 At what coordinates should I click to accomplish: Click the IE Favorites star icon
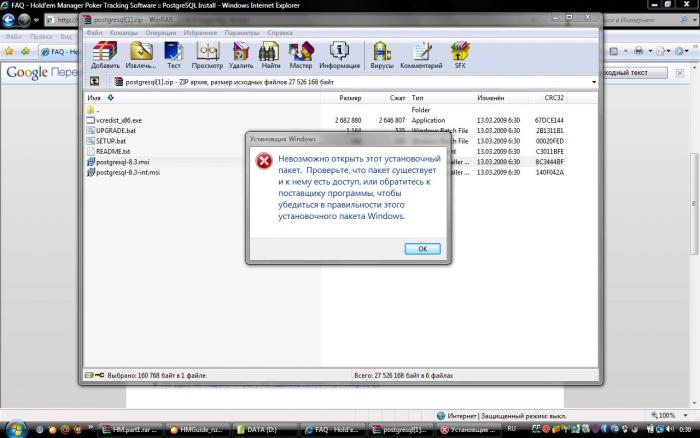pyautogui.click(x=9, y=51)
